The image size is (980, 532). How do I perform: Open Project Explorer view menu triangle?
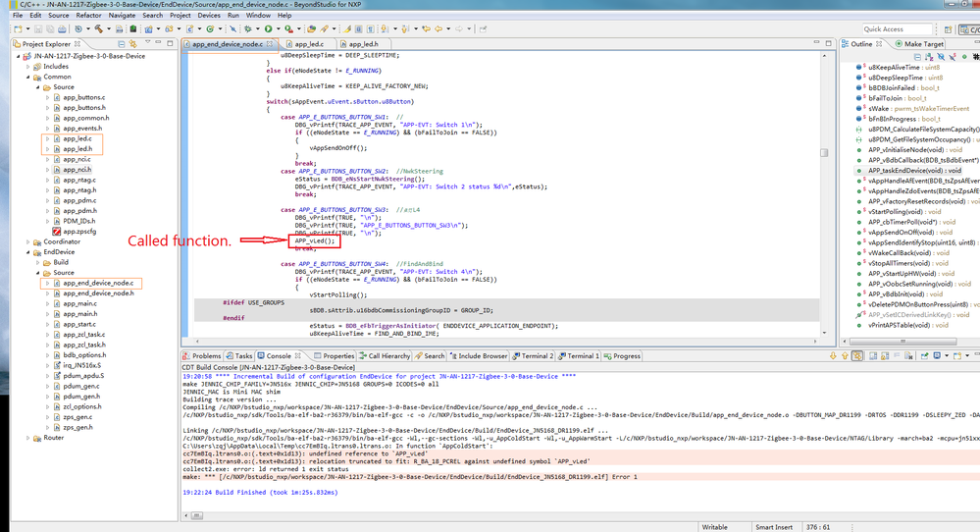click(147, 42)
